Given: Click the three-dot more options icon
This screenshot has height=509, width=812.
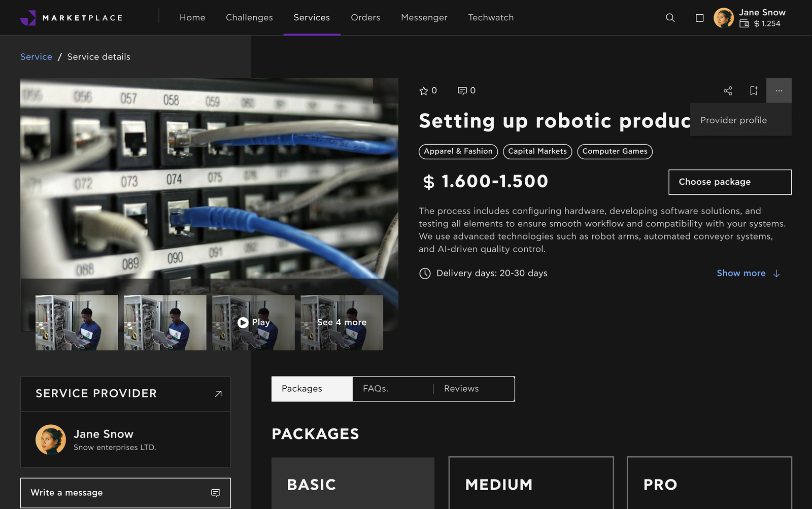Looking at the screenshot, I should tap(779, 91).
